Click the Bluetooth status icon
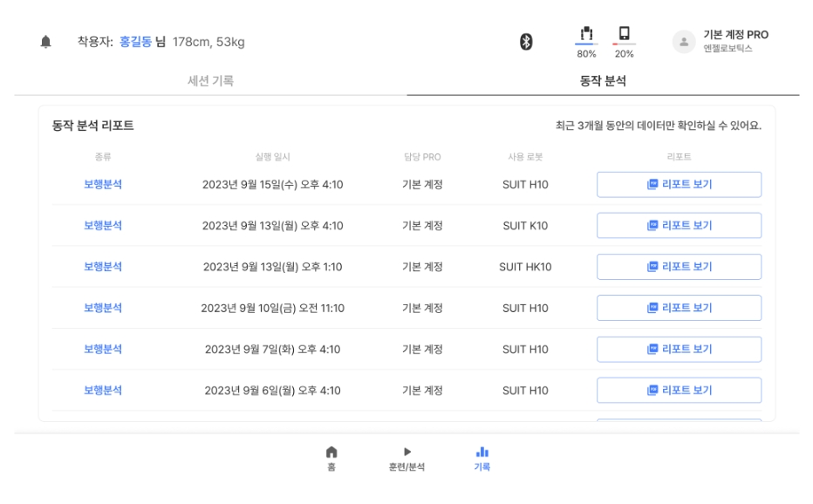813x504 pixels. 526,41
